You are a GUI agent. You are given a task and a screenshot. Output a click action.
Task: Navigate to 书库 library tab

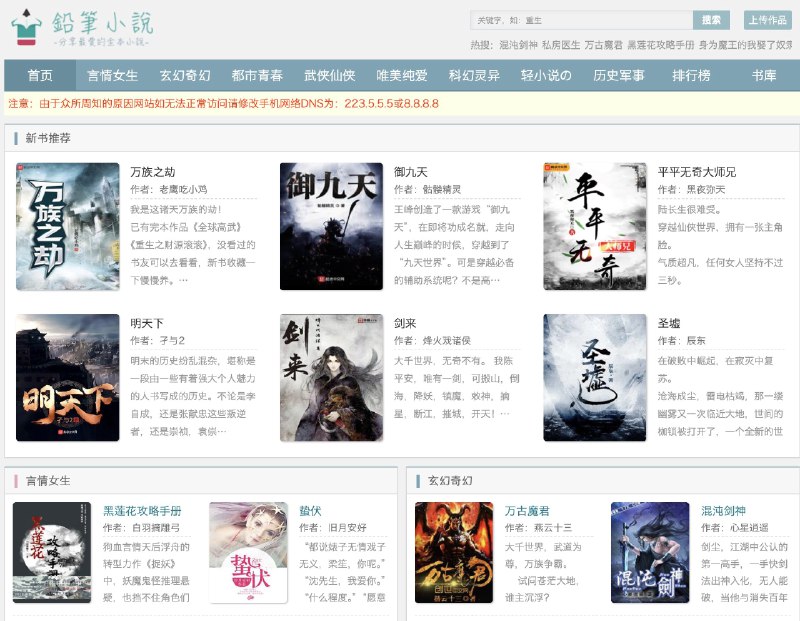pos(764,76)
